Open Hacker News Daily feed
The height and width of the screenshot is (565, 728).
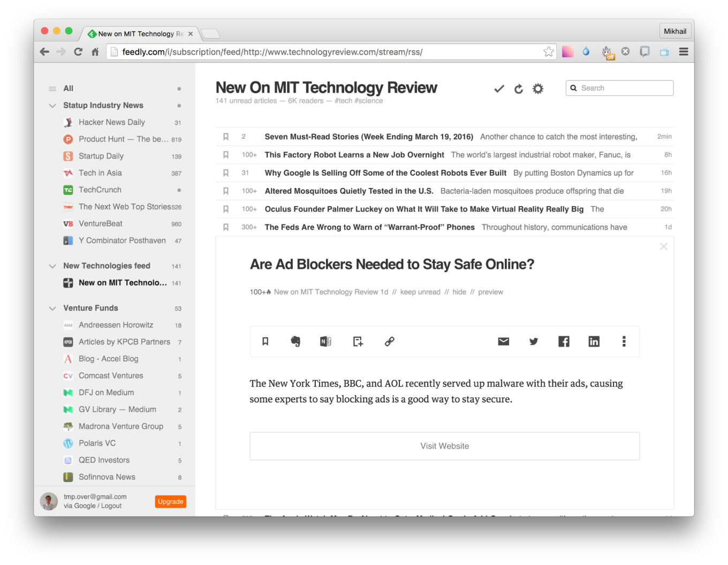pos(111,122)
